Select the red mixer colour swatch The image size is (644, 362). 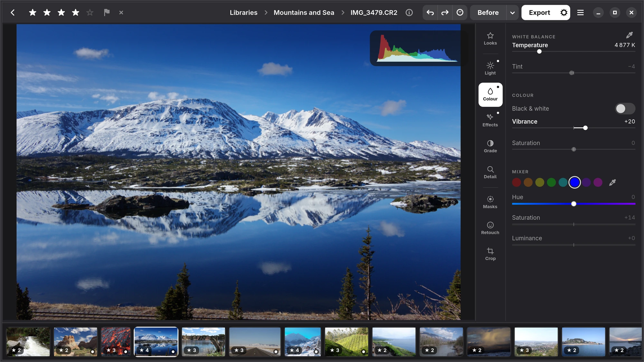(x=516, y=182)
